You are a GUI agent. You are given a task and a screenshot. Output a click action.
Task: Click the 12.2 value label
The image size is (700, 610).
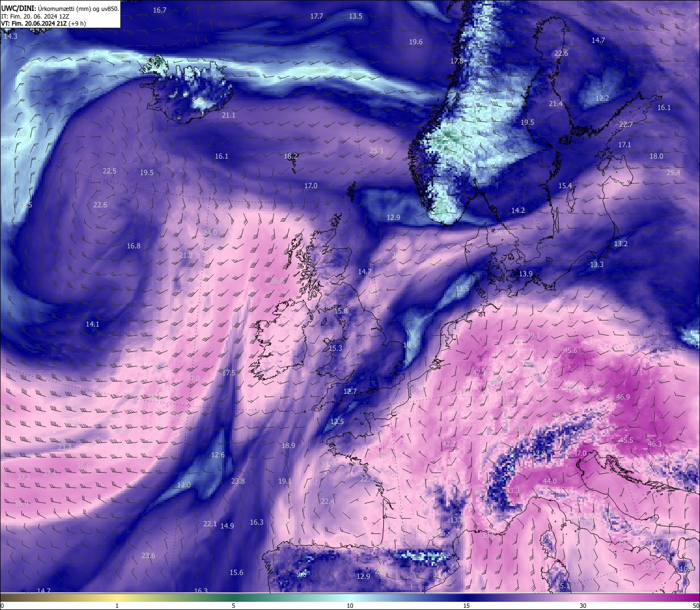point(602,98)
